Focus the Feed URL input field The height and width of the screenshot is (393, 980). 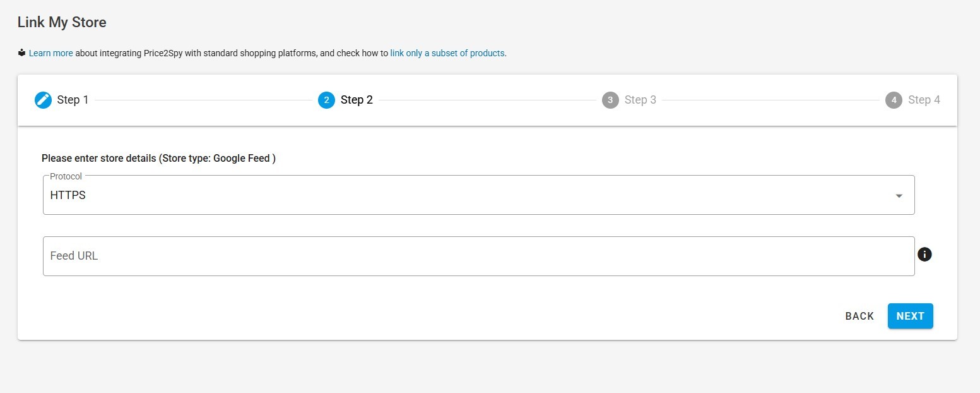click(x=478, y=256)
